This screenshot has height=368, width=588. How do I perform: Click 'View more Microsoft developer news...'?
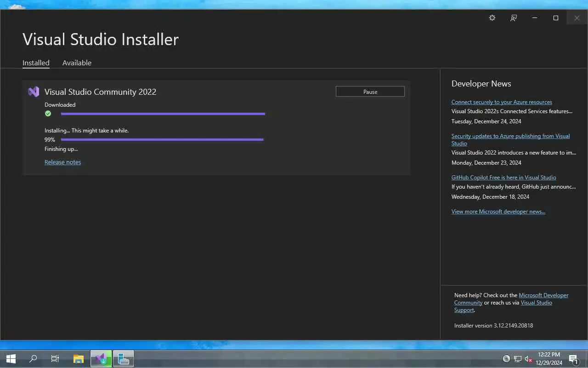[x=498, y=212]
